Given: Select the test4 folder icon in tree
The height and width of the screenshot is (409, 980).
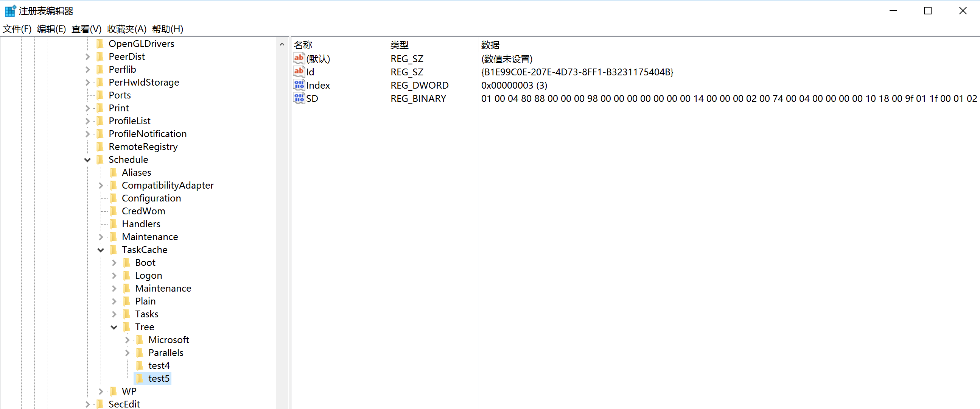Looking at the screenshot, I should click(x=140, y=365).
